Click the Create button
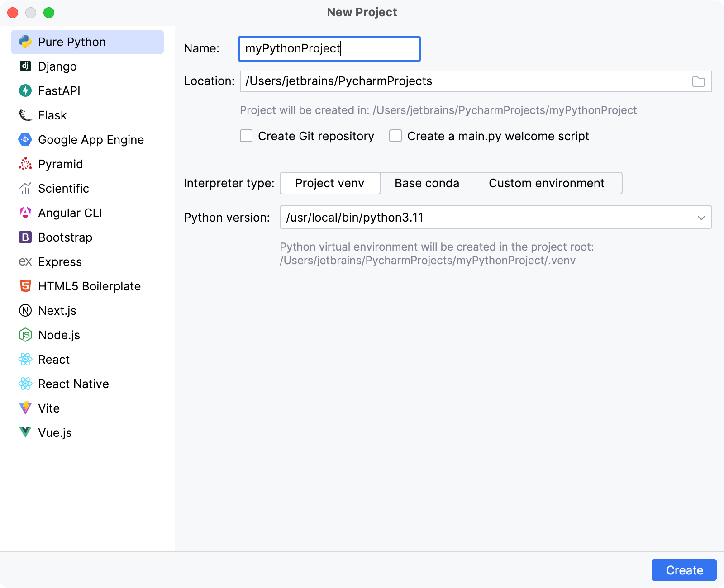 click(684, 570)
